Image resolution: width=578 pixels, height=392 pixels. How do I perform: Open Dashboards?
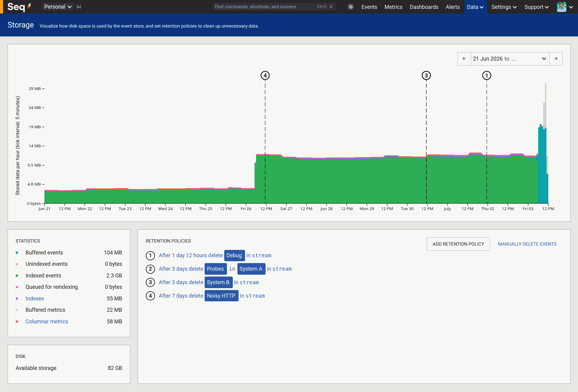point(424,7)
